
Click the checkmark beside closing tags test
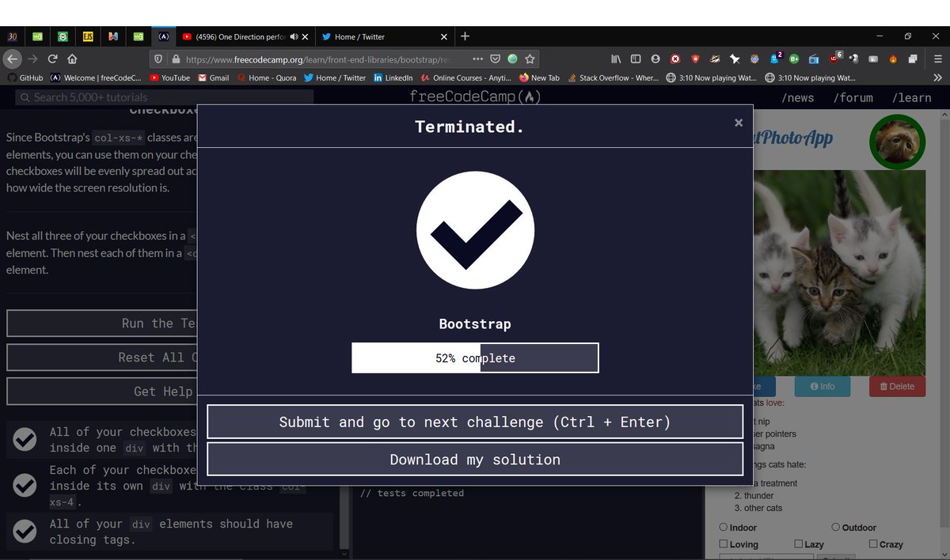25,532
